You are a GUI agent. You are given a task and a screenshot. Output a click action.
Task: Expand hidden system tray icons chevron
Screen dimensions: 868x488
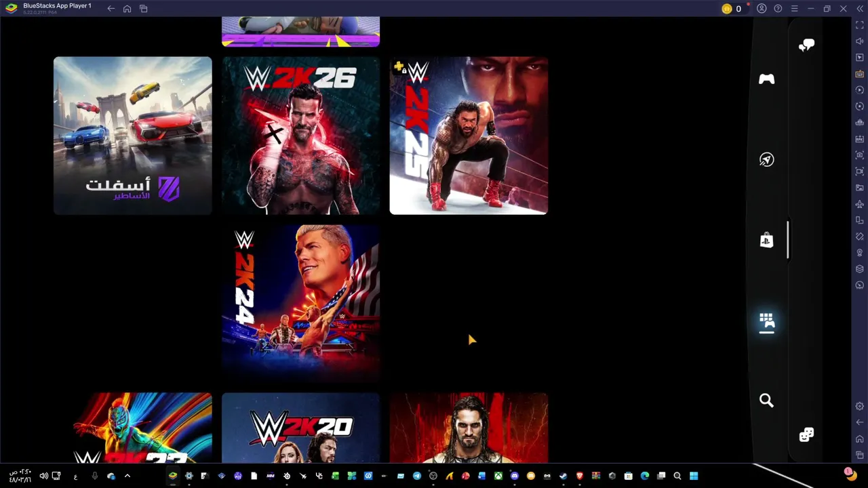[x=127, y=476]
